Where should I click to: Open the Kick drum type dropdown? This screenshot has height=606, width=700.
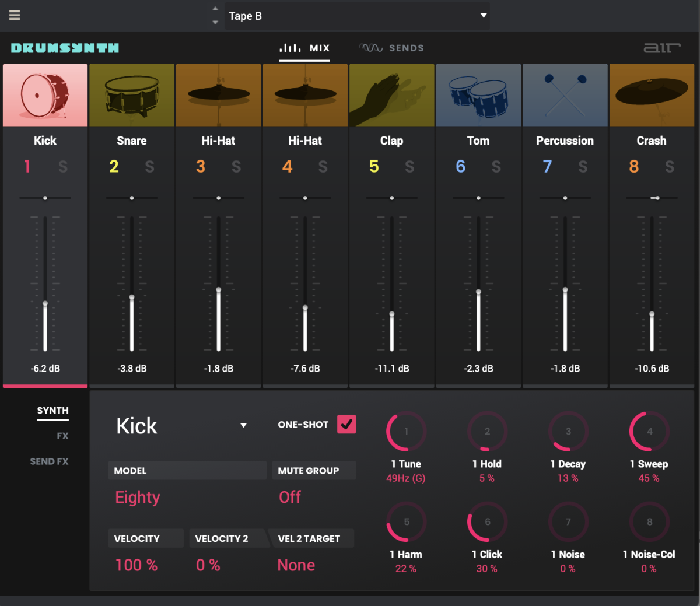pyautogui.click(x=182, y=426)
